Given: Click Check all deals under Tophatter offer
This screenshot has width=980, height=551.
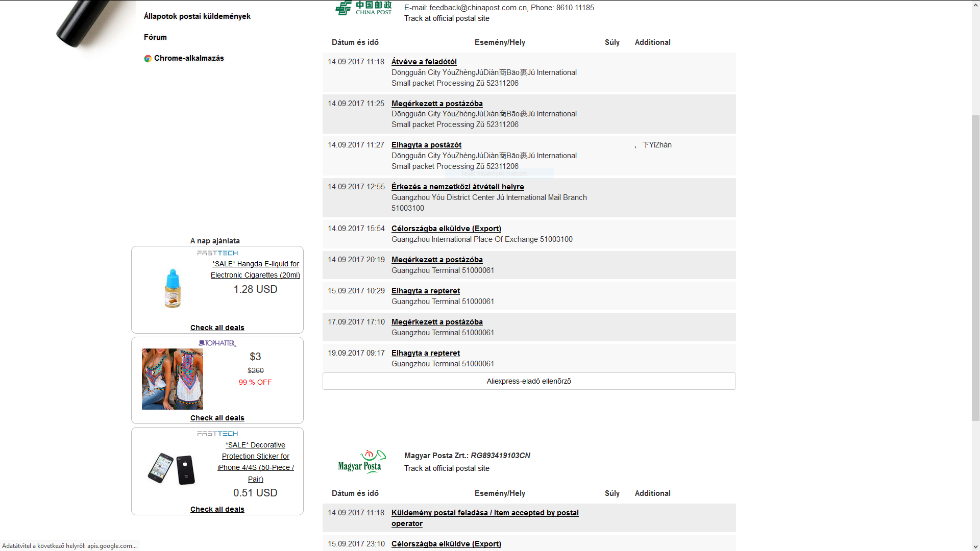Looking at the screenshot, I should click(x=217, y=418).
